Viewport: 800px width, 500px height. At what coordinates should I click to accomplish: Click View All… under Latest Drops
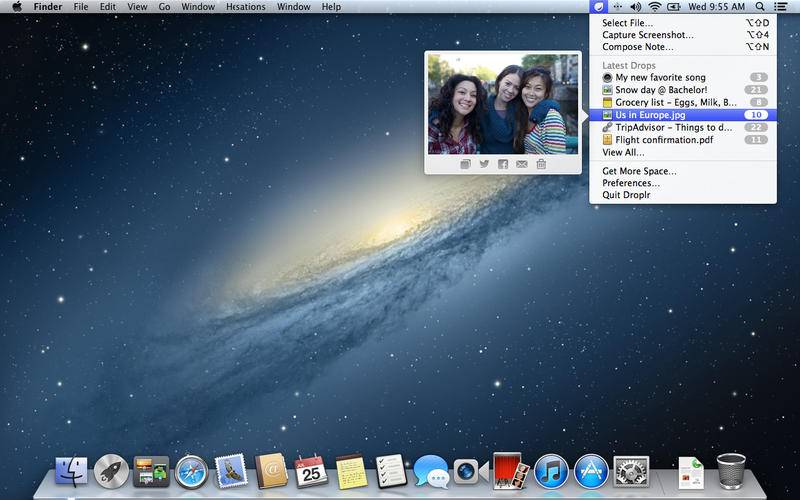pos(623,152)
